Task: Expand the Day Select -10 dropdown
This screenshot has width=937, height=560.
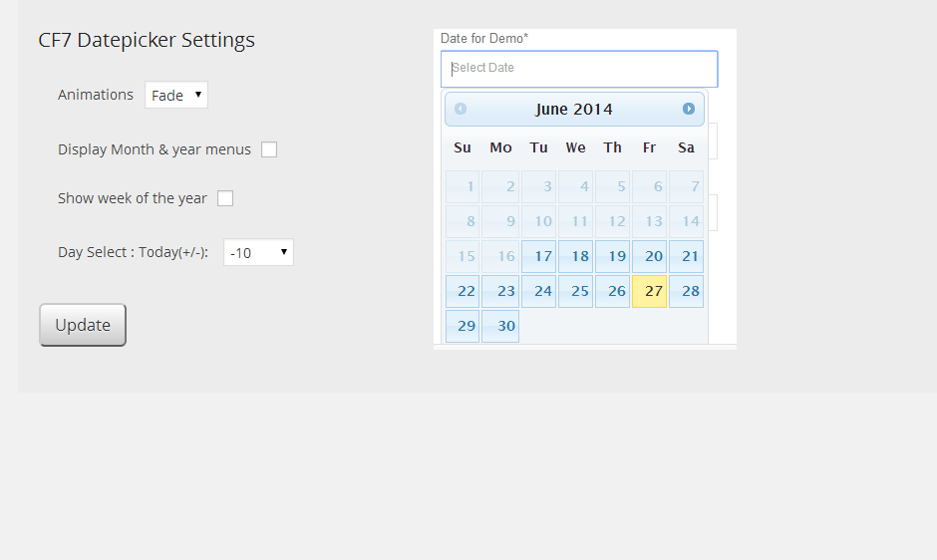Action: coord(258,252)
